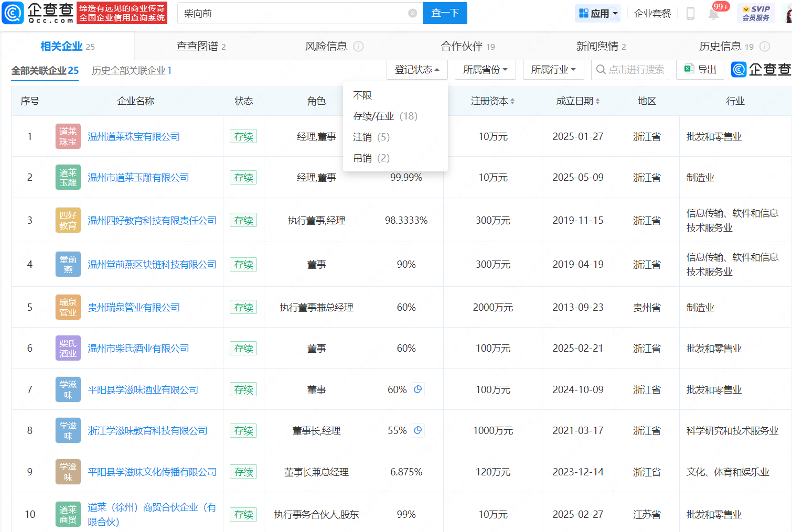792x532 pixels.
Task: Click the 98.3333% shareholding cell
Action: pyautogui.click(x=406, y=220)
